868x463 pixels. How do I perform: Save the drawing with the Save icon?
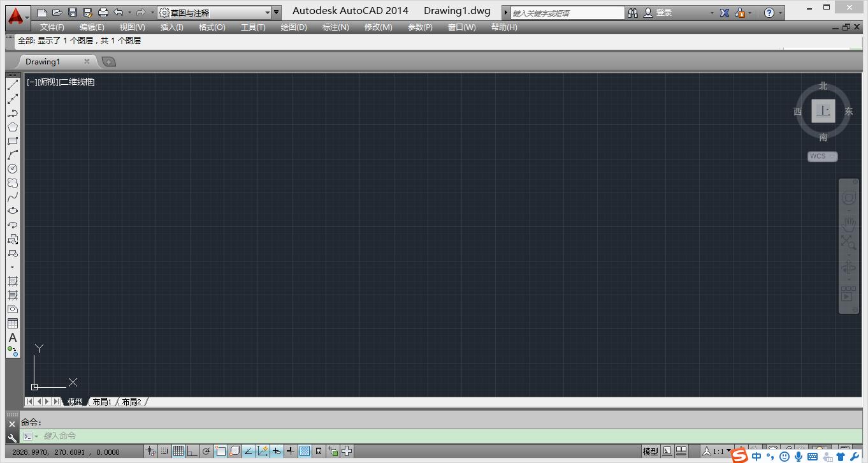[x=73, y=12]
